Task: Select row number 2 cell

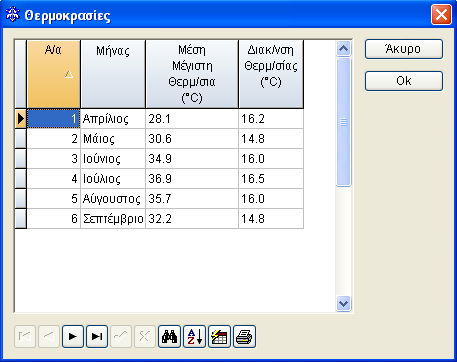Action: [x=54, y=139]
